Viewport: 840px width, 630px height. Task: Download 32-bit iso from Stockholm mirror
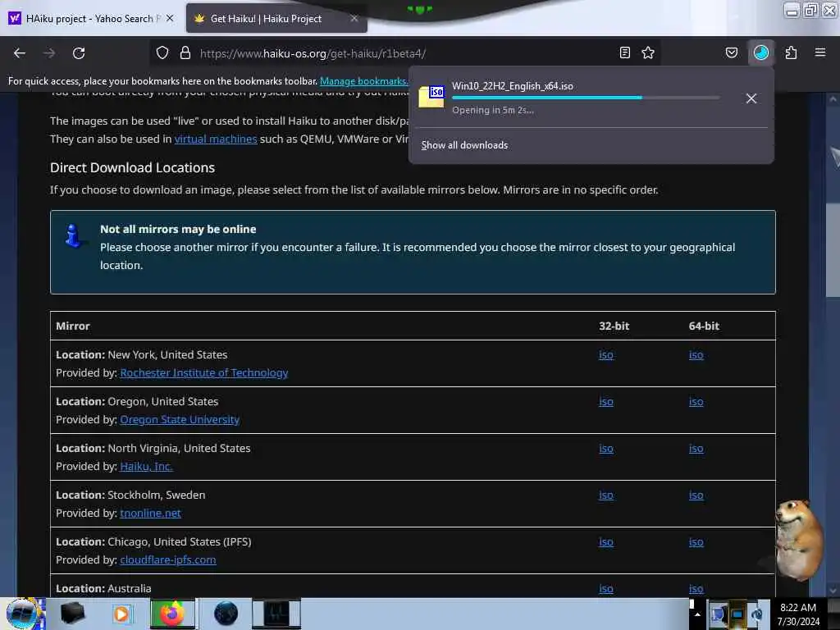tap(606, 495)
